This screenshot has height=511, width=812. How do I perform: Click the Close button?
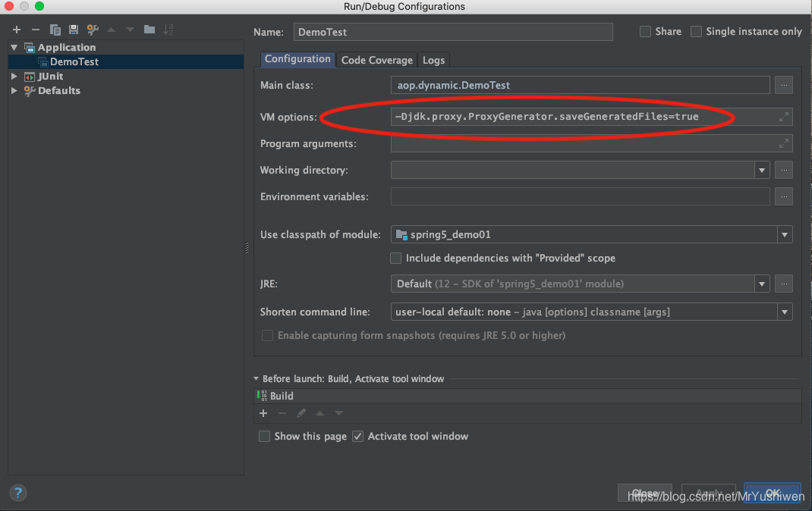point(645,493)
